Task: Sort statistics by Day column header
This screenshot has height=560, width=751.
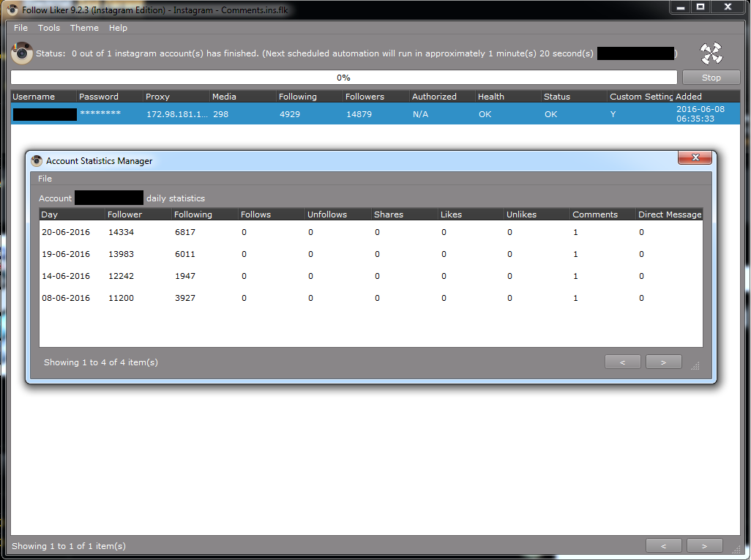Action: (x=72, y=214)
